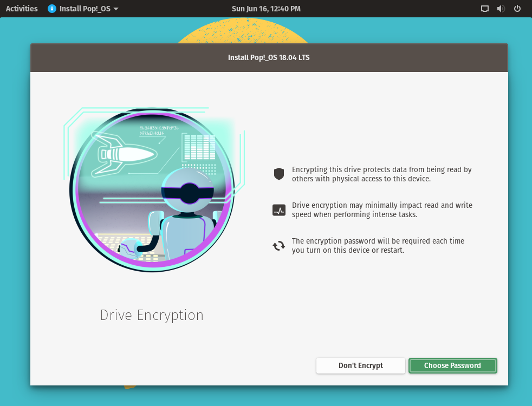Open the Activities overview
Image resolution: width=532 pixels, height=406 pixels.
(x=22, y=9)
